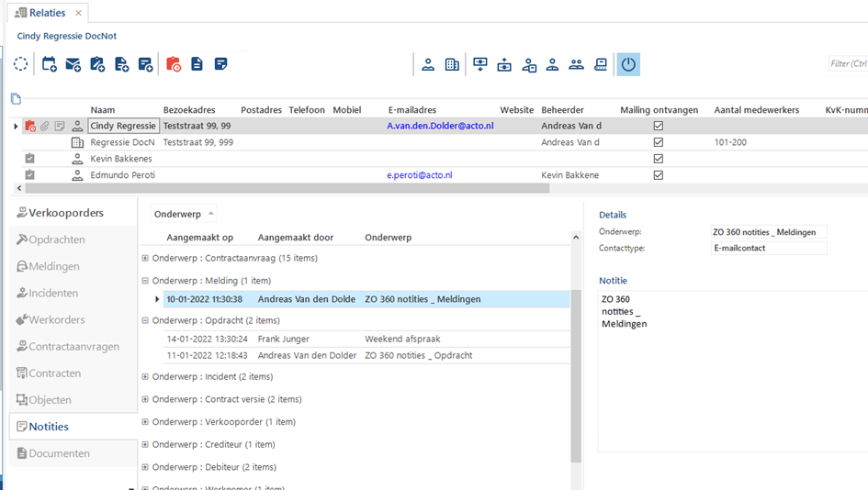Click the task check icon for Kevin Bakkenes
868x490 pixels.
click(30, 159)
